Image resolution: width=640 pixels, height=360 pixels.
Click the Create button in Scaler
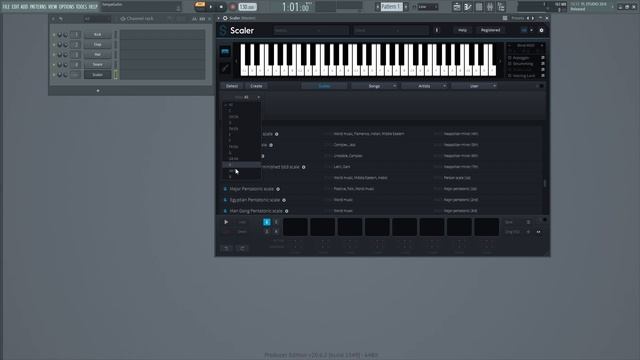256,86
